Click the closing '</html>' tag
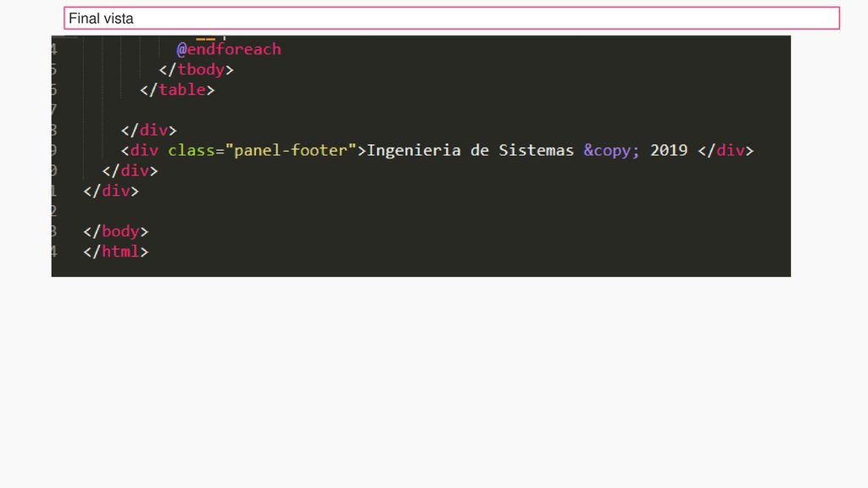 115,252
